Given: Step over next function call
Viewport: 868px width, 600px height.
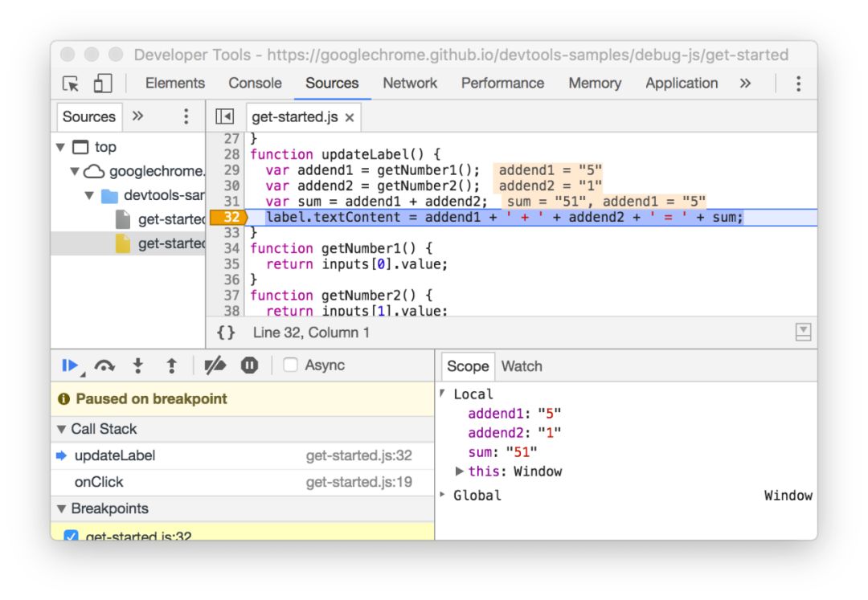Looking at the screenshot, I should tap(104, 365).
